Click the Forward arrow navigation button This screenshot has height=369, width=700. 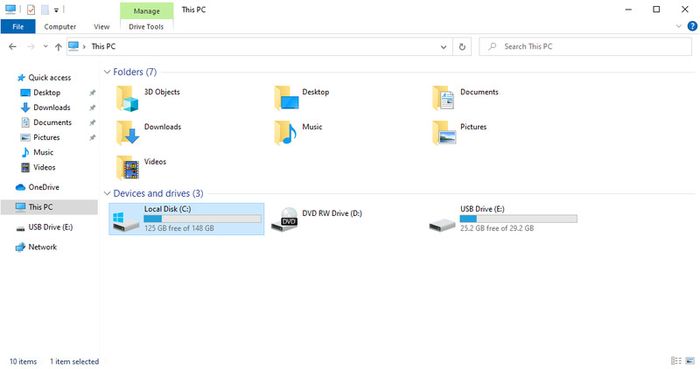coord(30,46)
